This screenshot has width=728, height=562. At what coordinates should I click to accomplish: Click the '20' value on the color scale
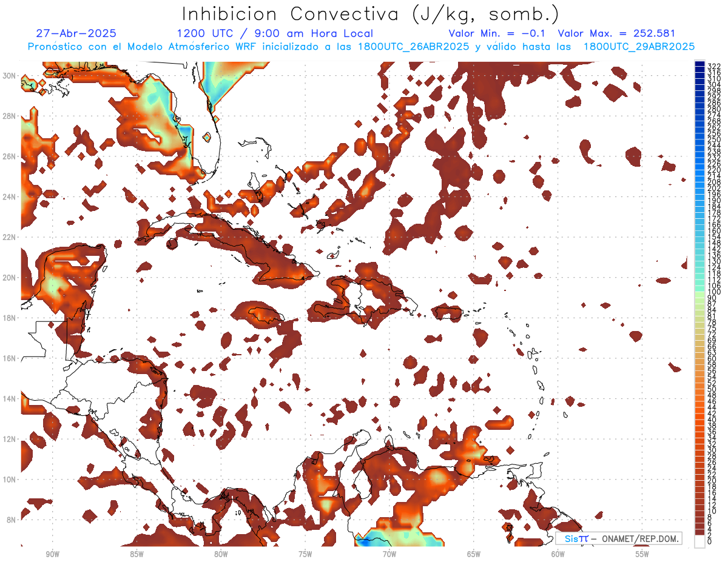tap(712, 481)
